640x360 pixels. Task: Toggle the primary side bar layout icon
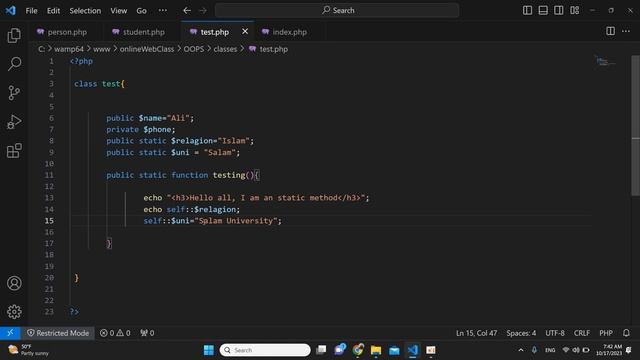point(527,10)
